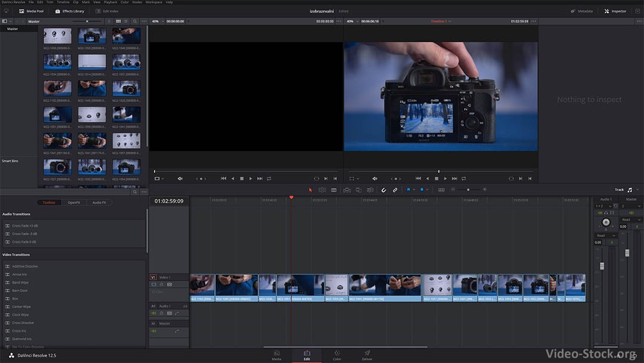The height and width of the screenshot is (363, 644).
Task: Adjust the media pool thumbnail size slider
Action: click(x=87, y=21)
